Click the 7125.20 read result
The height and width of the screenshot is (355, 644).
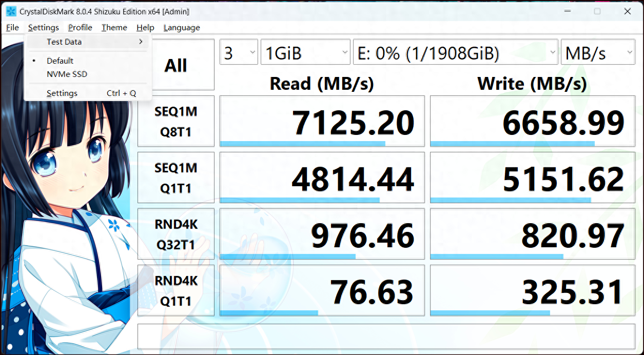(x=322, y=122)
